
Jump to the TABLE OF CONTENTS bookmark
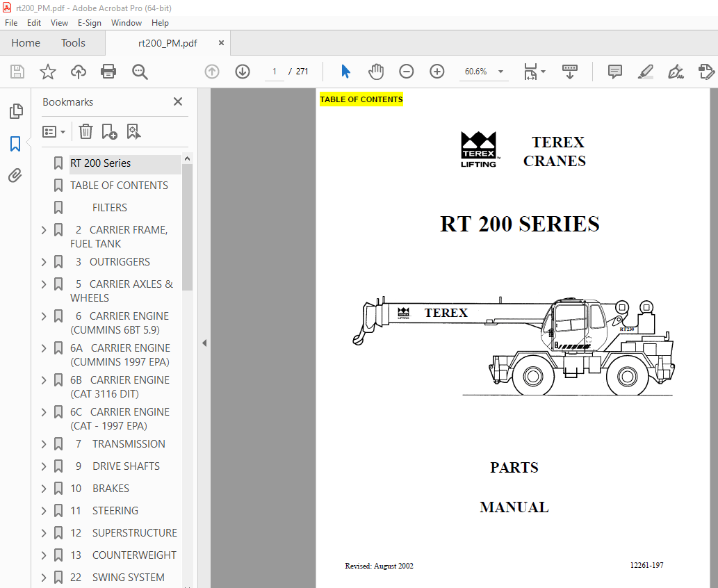tap(118, 185)
